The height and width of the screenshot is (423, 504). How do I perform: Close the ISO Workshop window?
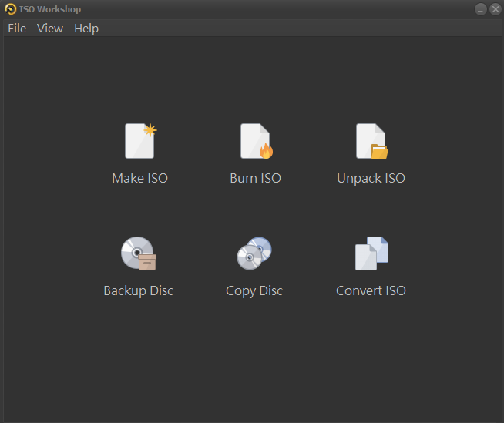pyautogui.click(x=496, y=9)
